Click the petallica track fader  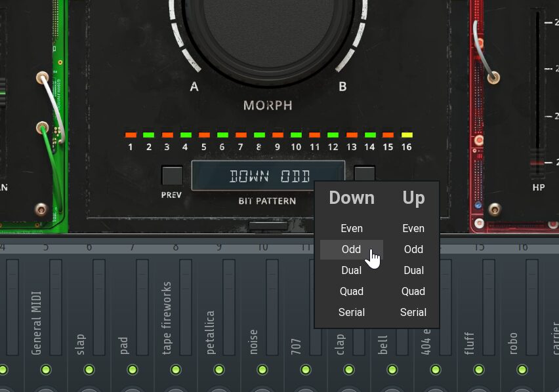click(x=229, y=307)
